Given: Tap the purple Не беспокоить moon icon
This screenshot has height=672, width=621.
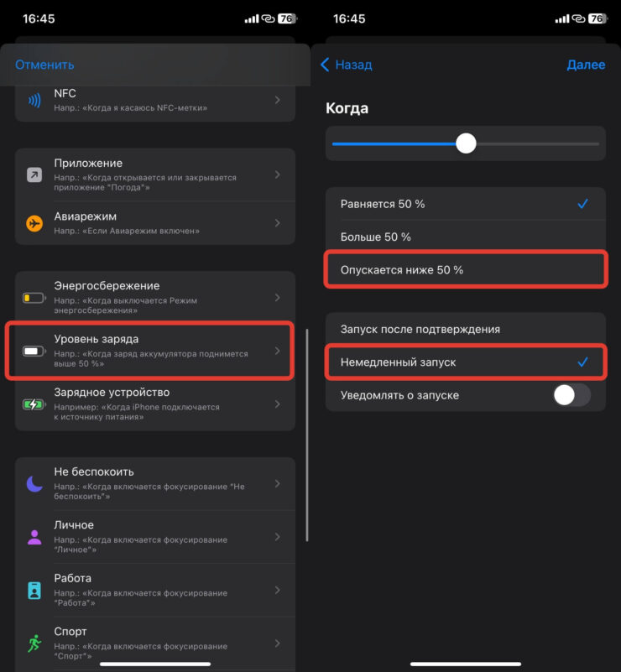Looking at the screenshot, I should 34,484.
